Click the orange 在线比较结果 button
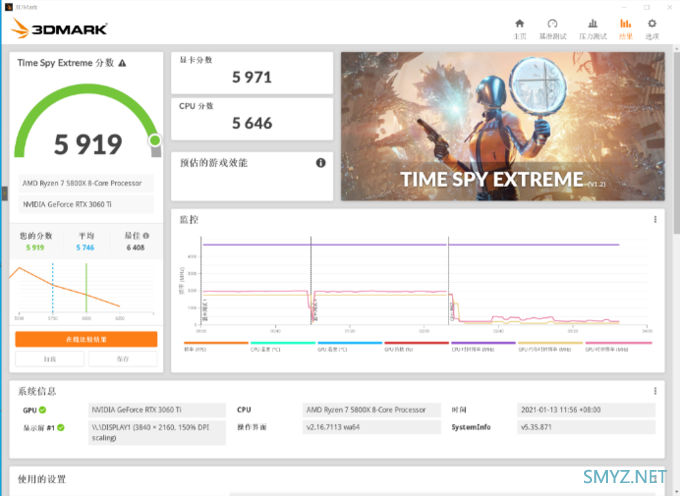Screen dimensions: 680x496 coord(86,339)
